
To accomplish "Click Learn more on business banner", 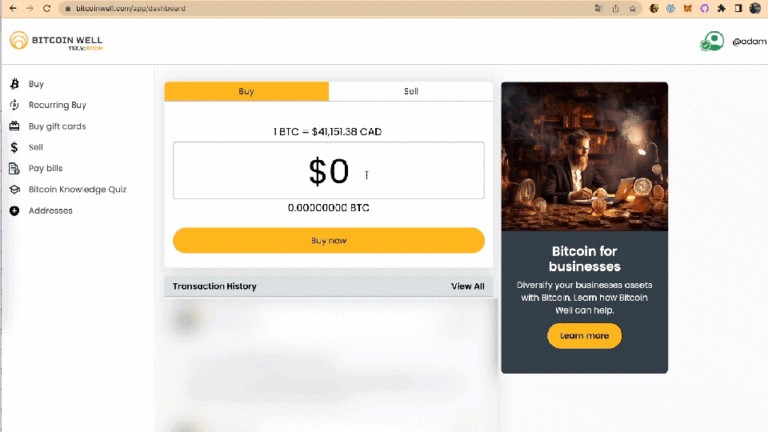I will (x=584, y=336).
